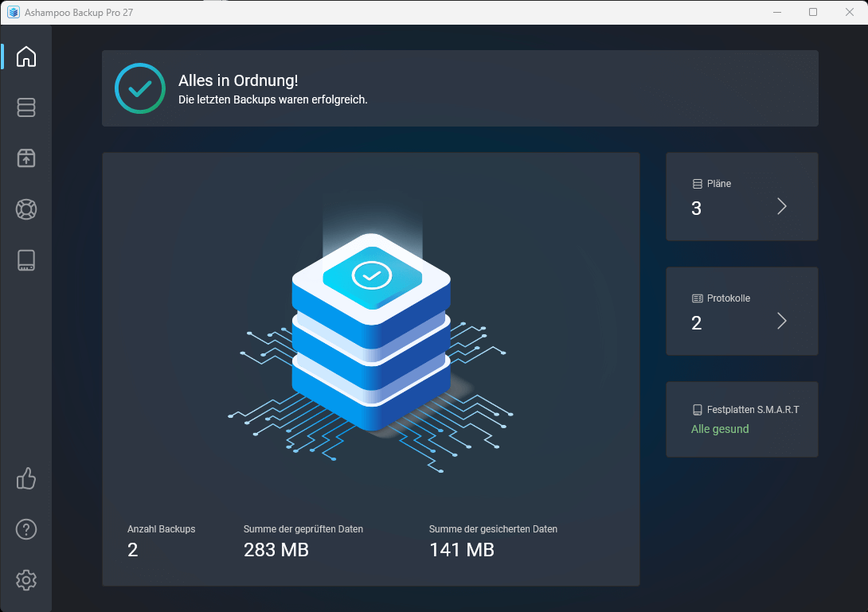This screenshot has height=612, width=868.
Task: Open settings with the gear icon
Action: click(x=26, y=580)
